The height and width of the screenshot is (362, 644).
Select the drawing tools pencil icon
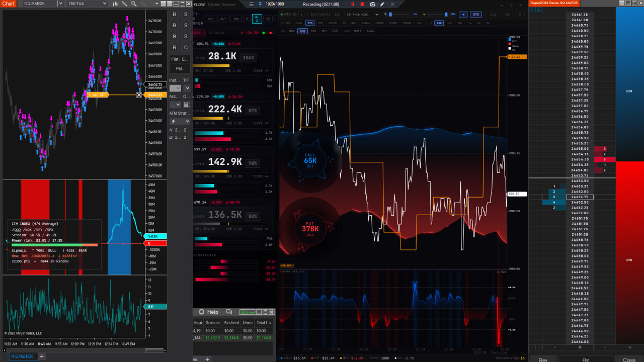(124, 4)
